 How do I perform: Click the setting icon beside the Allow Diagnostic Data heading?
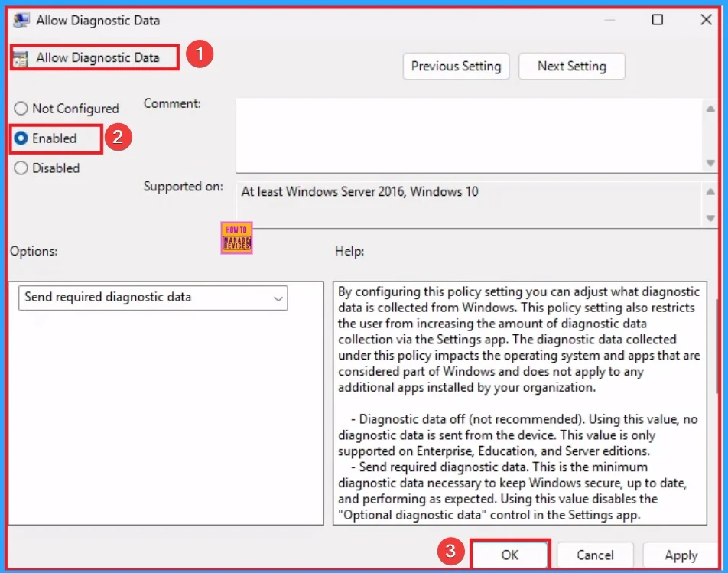(x=21, y=59)
